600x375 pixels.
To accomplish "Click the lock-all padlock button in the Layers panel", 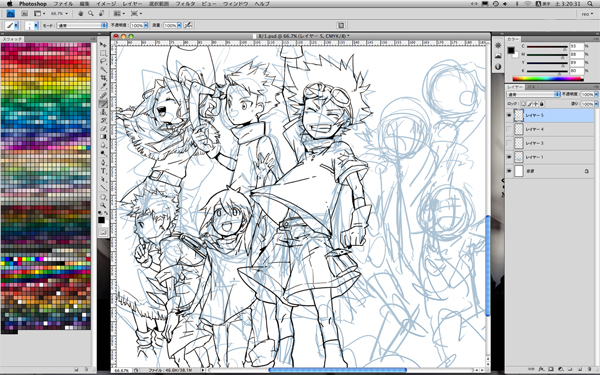I will [x=541, y=104].
